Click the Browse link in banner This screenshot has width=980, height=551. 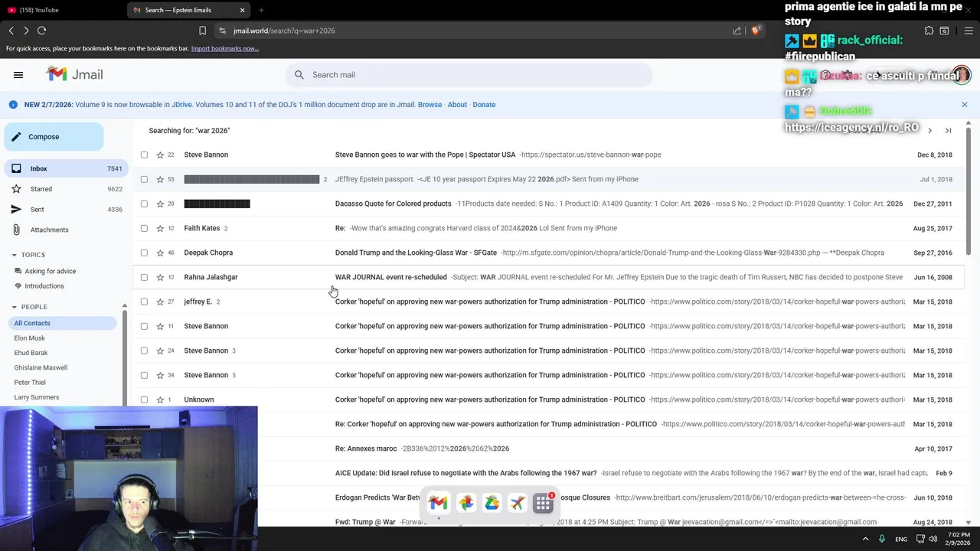click(430, 105)
